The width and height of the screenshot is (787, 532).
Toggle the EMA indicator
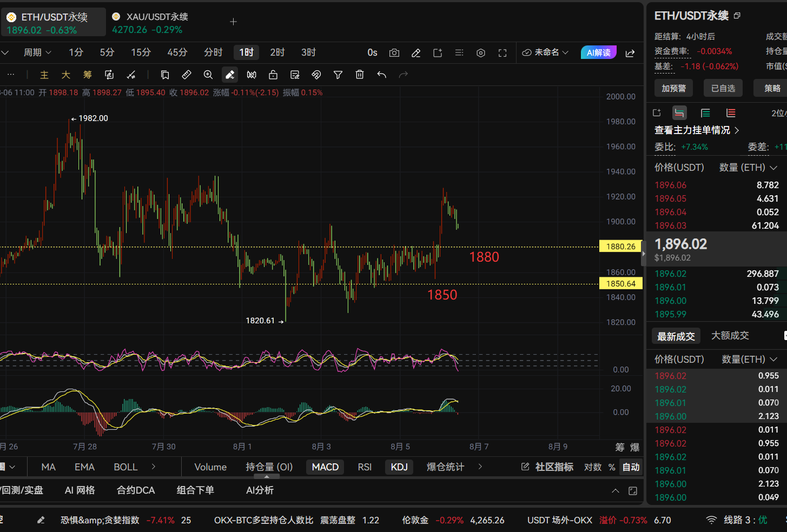[84, 467]
